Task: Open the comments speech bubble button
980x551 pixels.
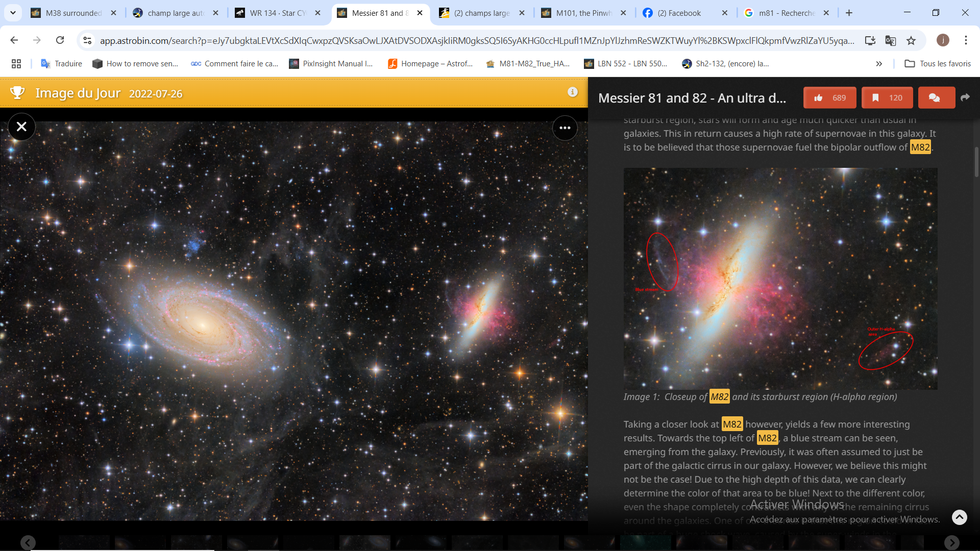Action: click(936, 98)
